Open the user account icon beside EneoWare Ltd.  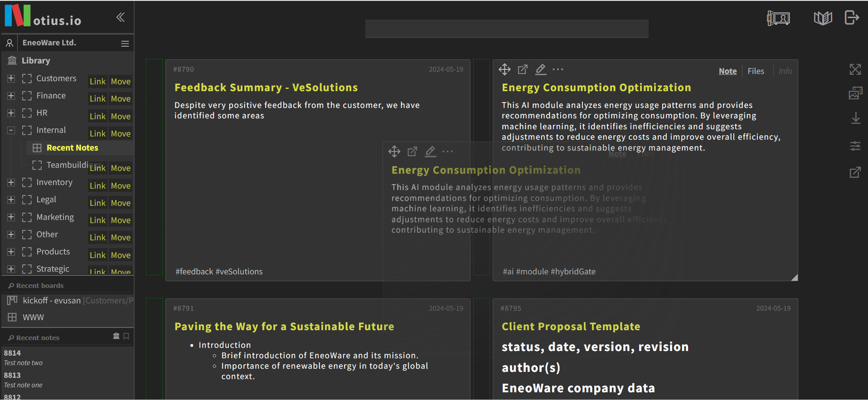pyautogui.click(x=10, y=43)
